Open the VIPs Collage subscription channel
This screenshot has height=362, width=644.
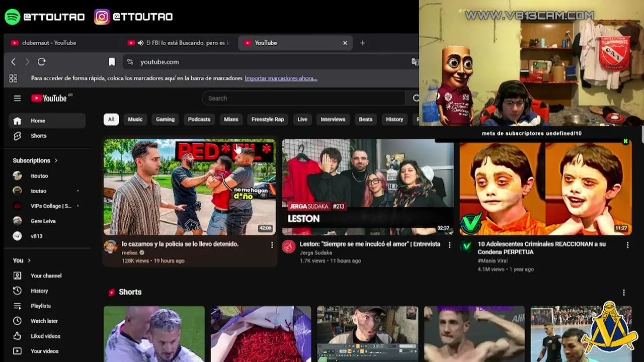(47, 206)
